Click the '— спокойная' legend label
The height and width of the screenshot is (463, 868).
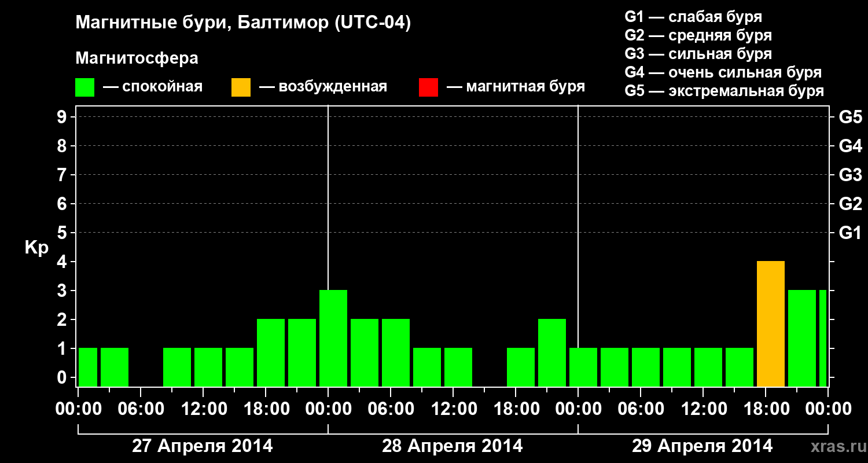[x=153, y=87]
